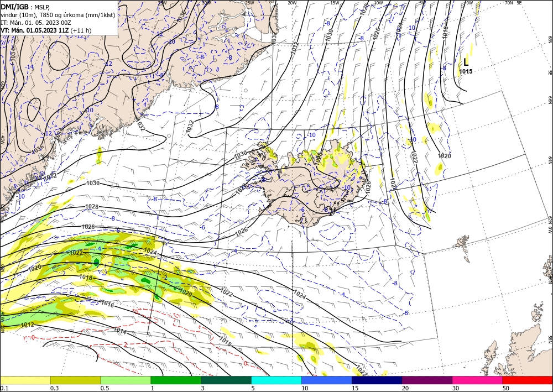Viewport: 553px width, 392px height.
Task: Click the navy 15–20 legend swatch
Action: [377, 380]
